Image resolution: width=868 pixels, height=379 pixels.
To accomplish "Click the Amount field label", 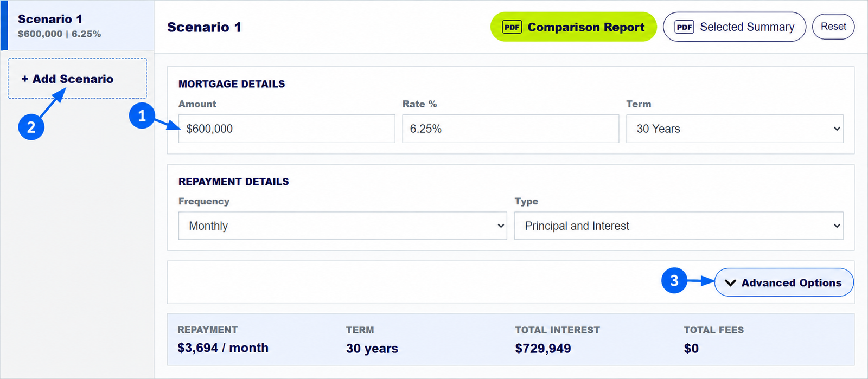I will pyautogui.click(x=197, y=104).
